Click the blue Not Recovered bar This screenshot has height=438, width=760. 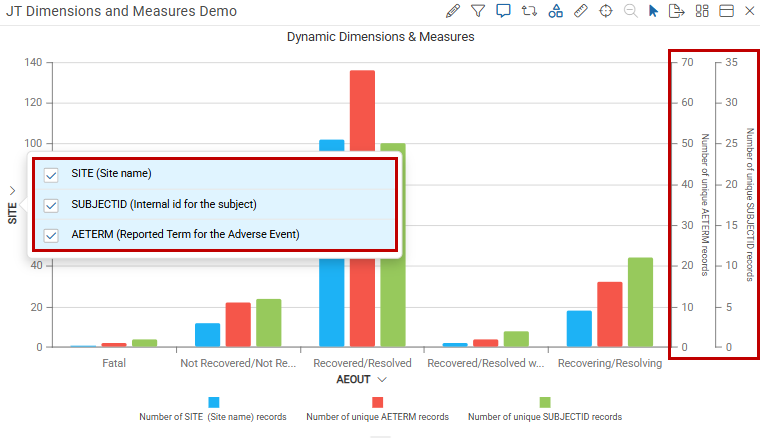point(207,335)
